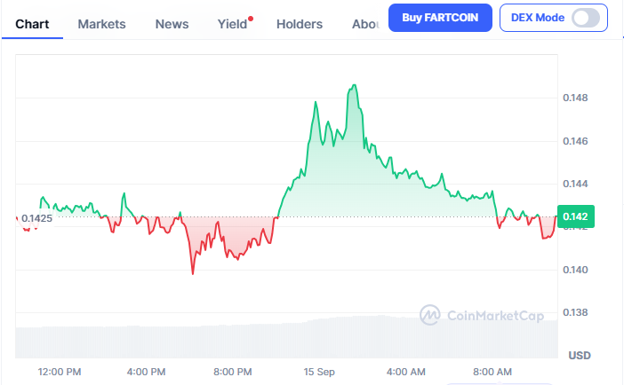The image size is (624, 385).
Task: Click the 0.146 y-axis price label
Action: [x=575, y=141]
